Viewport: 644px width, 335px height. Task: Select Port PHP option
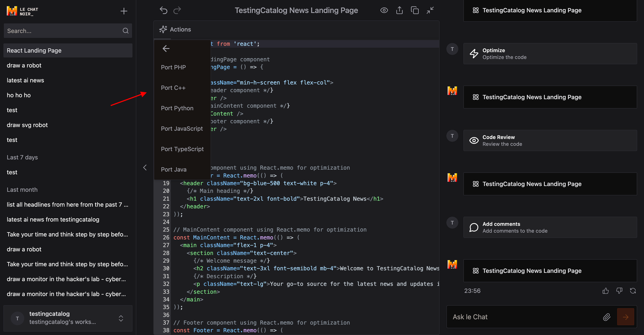182,67
